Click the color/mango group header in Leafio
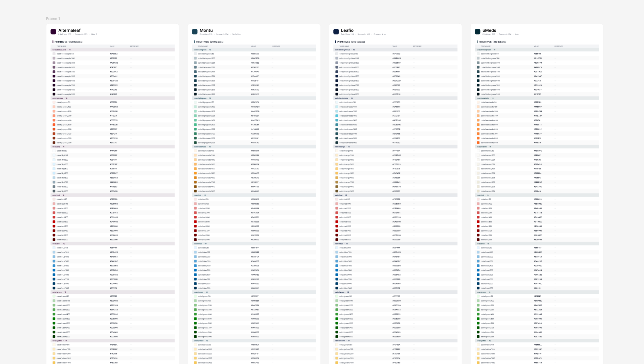Screen dimensions: 644x364 pos(395,147)
